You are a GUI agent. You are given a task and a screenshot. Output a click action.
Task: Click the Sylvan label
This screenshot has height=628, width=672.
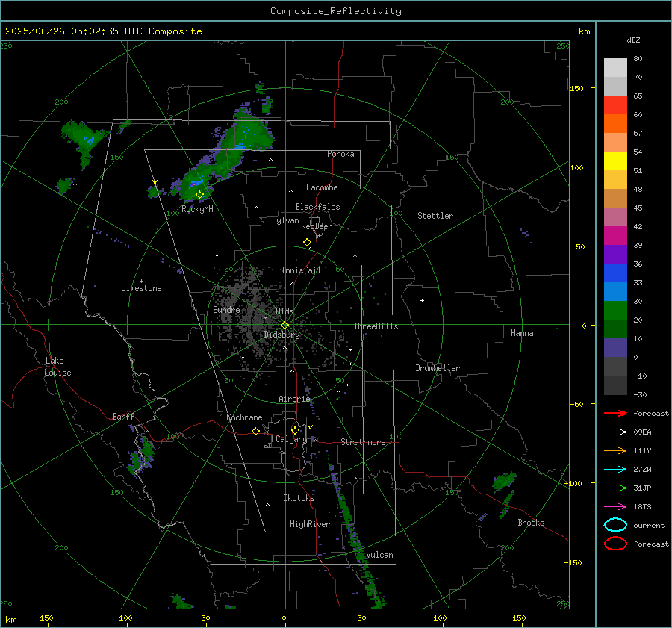coord(285,220)
